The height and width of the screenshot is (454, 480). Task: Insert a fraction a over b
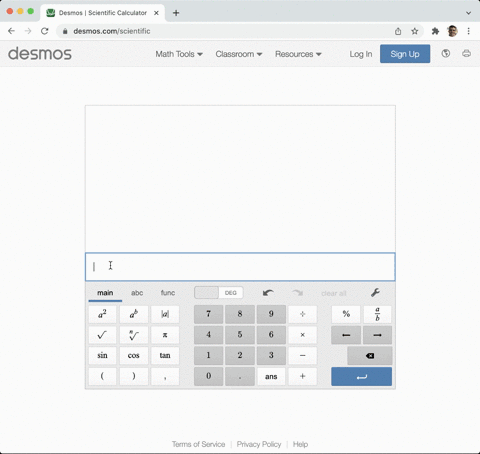point(377,314)
